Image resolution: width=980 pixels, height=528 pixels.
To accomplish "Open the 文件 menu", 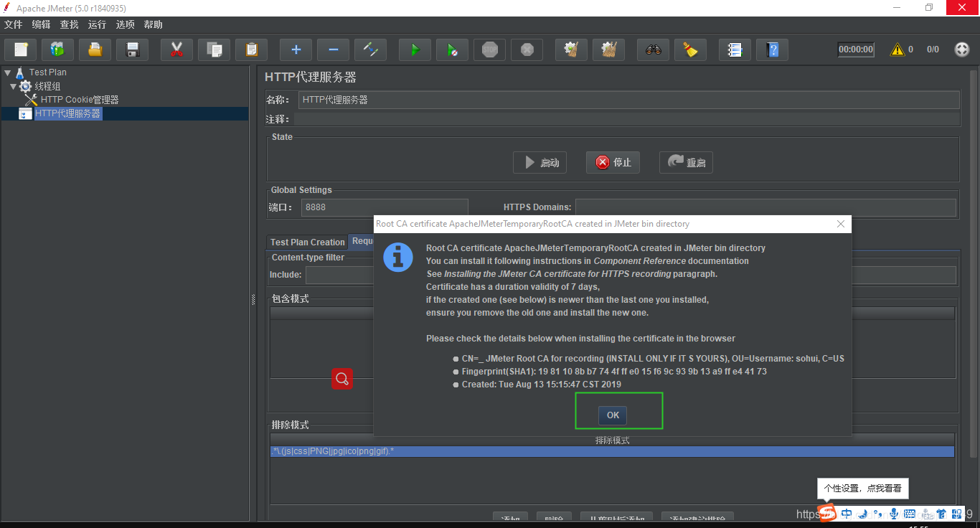I will (x=14, y=24).
